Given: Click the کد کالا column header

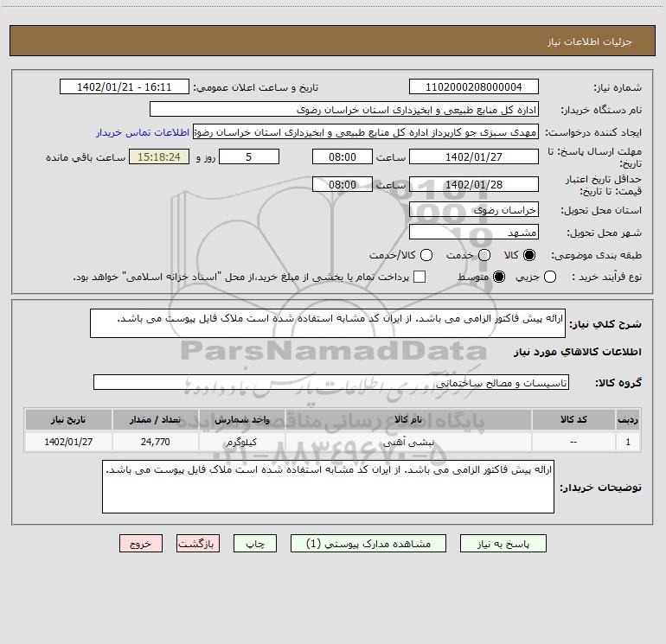Looking at the screenshot, I should [573, 419].
